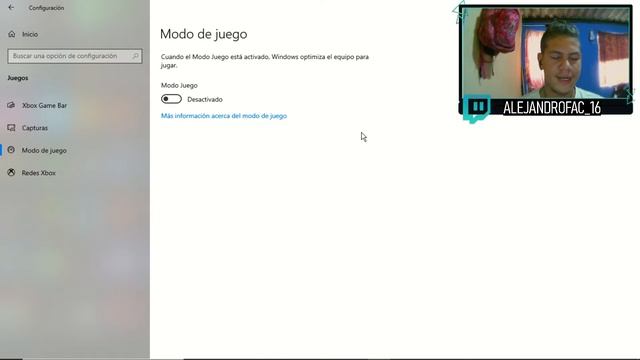Viewport: 640px width, 360px height.
Task: Click the ALEJANDROFAC_16 username banner
Action: pyautogui.click(x=552, y=108)
